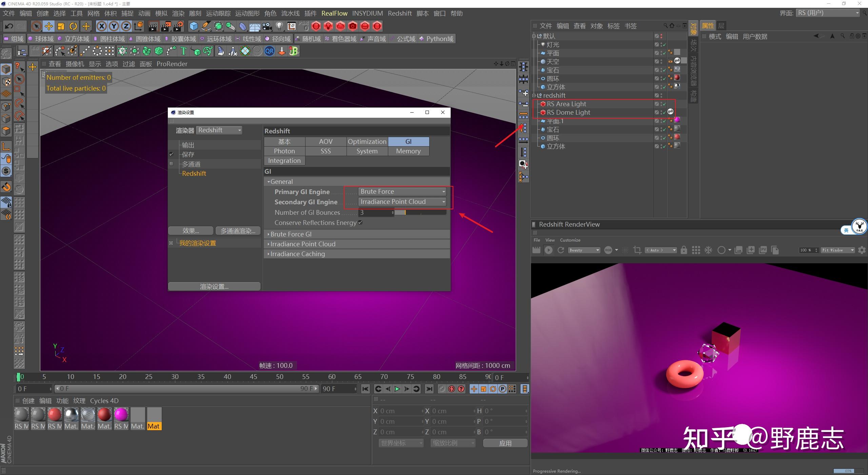868x475 pixels.
Task: Select the Rotate tool in top toolbar
Action: [73, 26]
